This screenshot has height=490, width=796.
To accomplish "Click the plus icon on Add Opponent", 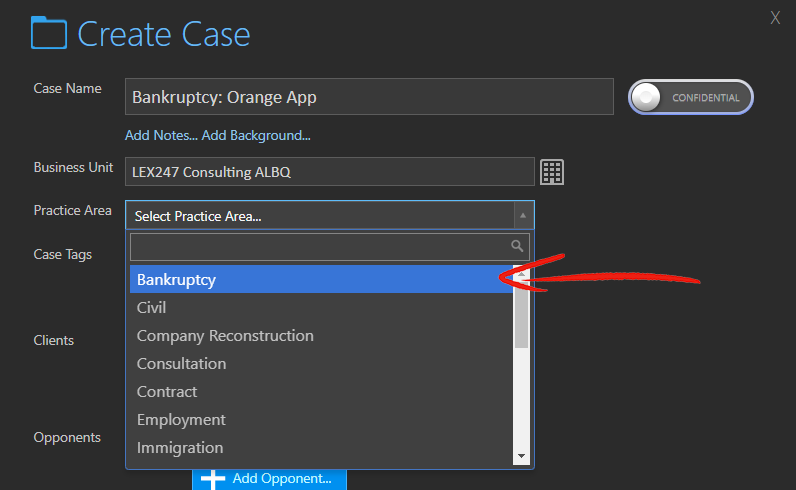I will pos(213,478).
